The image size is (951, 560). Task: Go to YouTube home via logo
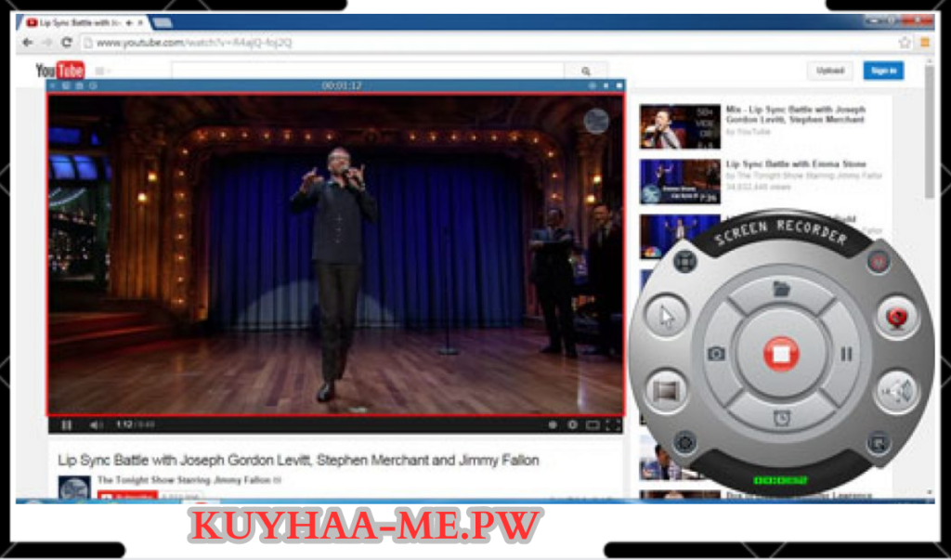60,71
